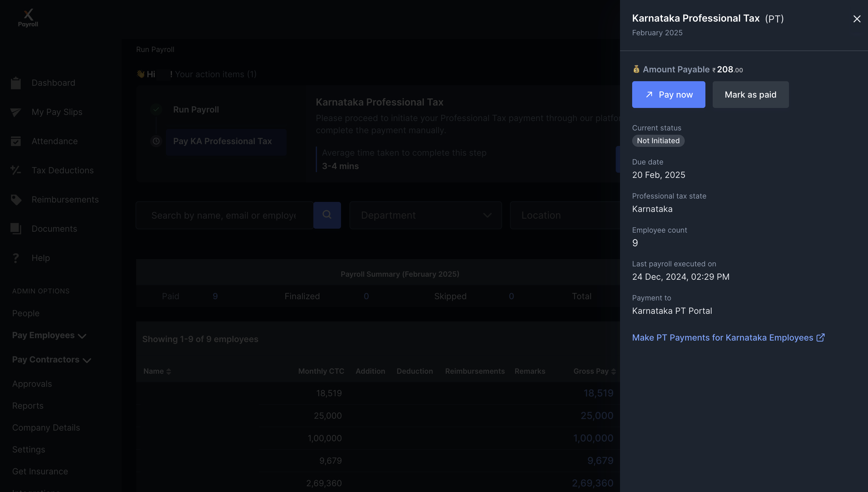Click the People menu item
Viewport: 868px width, 492px height.
26,313
